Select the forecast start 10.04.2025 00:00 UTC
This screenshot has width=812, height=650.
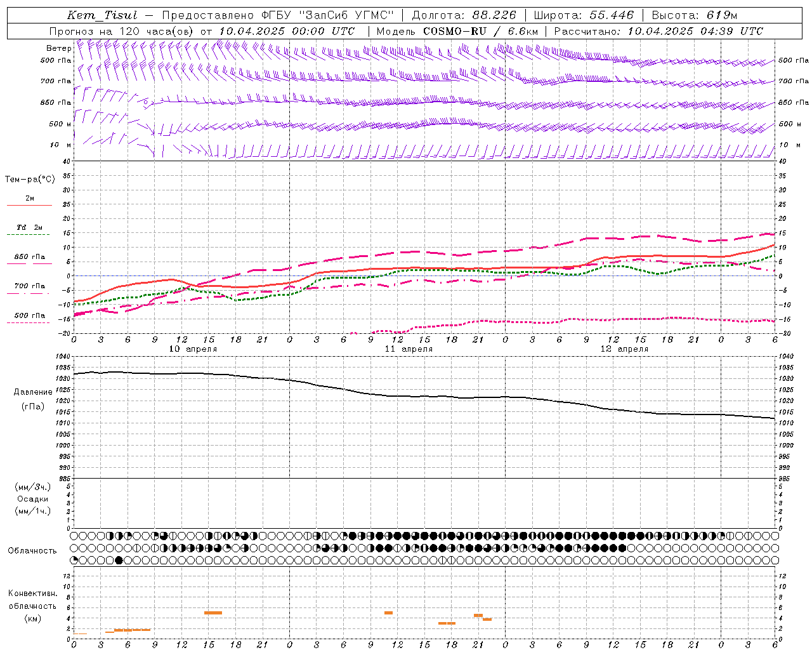tap(287, 31)
